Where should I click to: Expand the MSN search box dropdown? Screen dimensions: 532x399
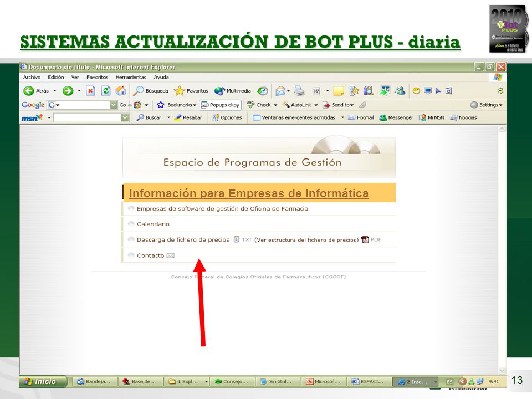[125, 117]
